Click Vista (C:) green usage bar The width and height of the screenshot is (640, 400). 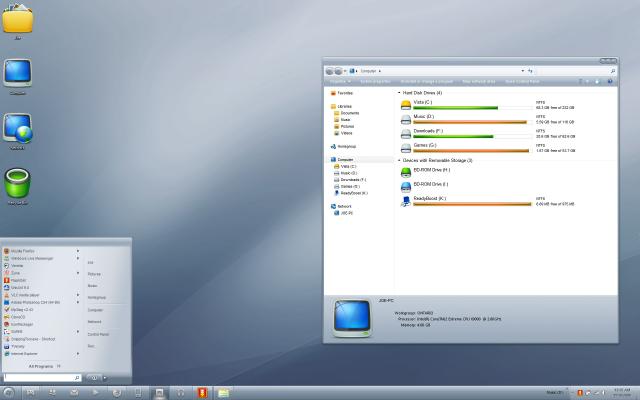click(473, 108)
